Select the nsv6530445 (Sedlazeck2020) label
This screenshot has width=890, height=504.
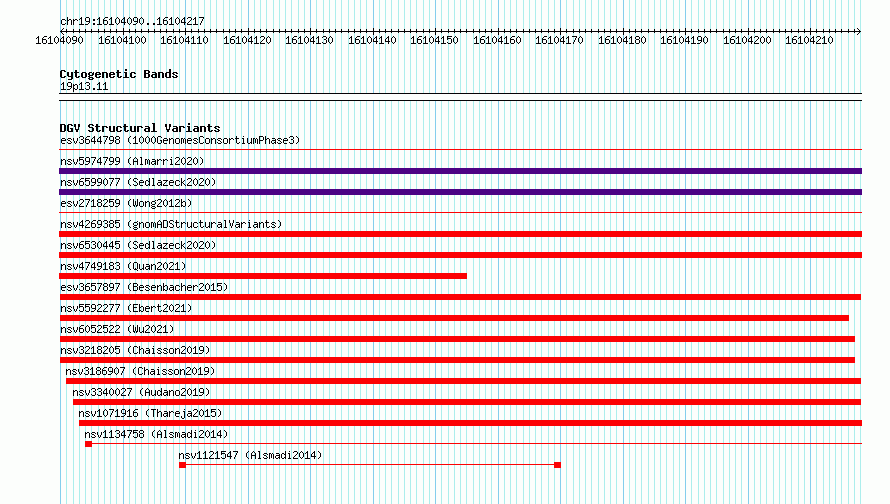[138, 245]
